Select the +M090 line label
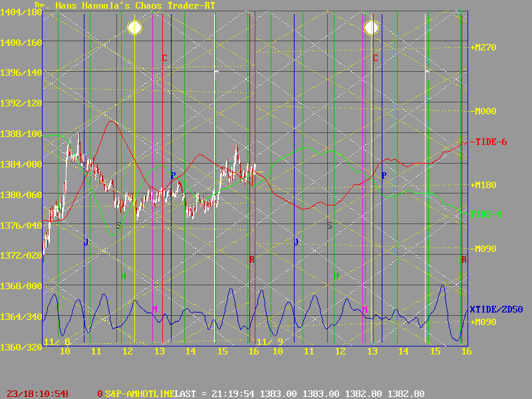532x399 pixels. coord(483,322)
